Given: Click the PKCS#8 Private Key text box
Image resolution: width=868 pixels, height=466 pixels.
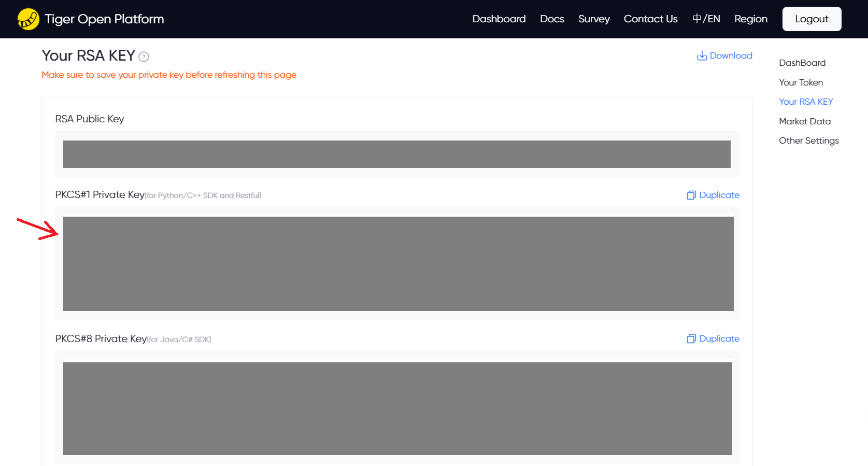Looking at the screenshot, I should tap(397, 408).
